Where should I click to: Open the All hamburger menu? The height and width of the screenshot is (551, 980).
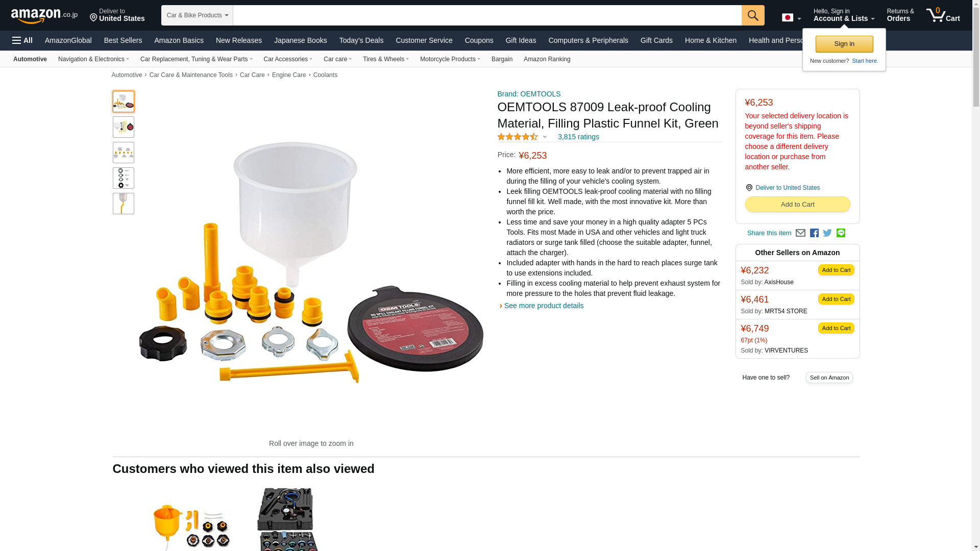[x=22, y=40]
